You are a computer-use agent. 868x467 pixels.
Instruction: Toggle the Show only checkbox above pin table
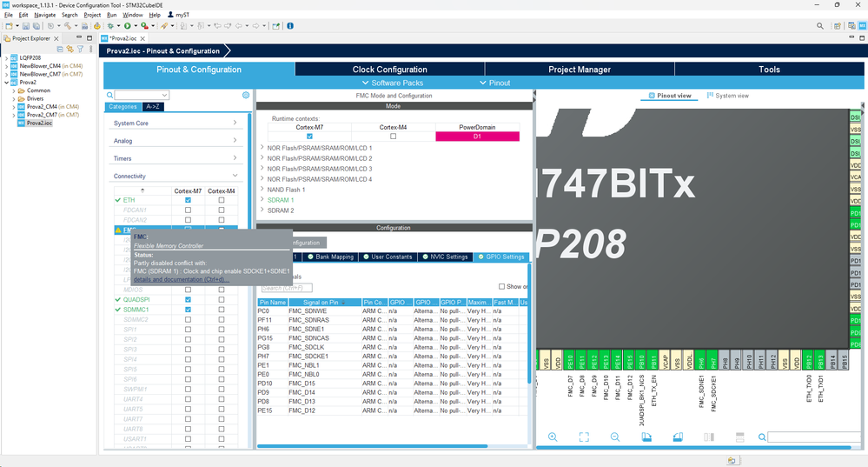coord(501,286)
